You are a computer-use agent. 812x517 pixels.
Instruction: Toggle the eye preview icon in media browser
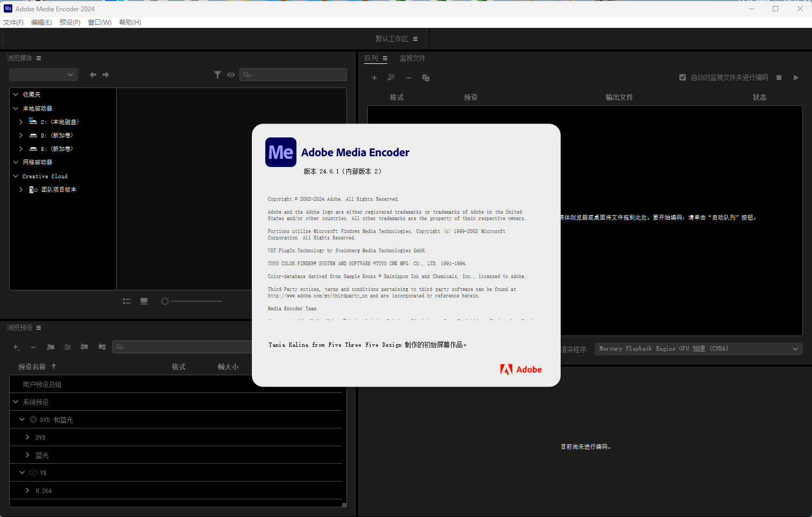pos(231,75)
